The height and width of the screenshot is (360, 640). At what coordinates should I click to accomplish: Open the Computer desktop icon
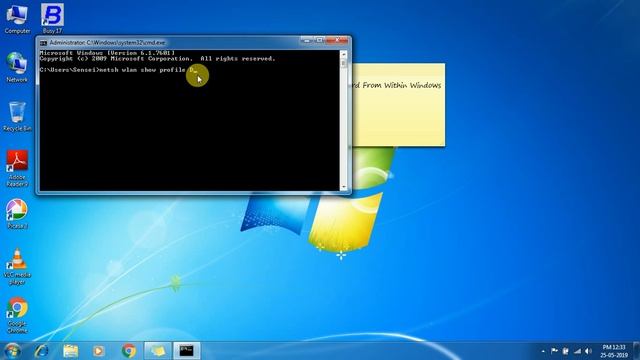click(x=17, y=18)
